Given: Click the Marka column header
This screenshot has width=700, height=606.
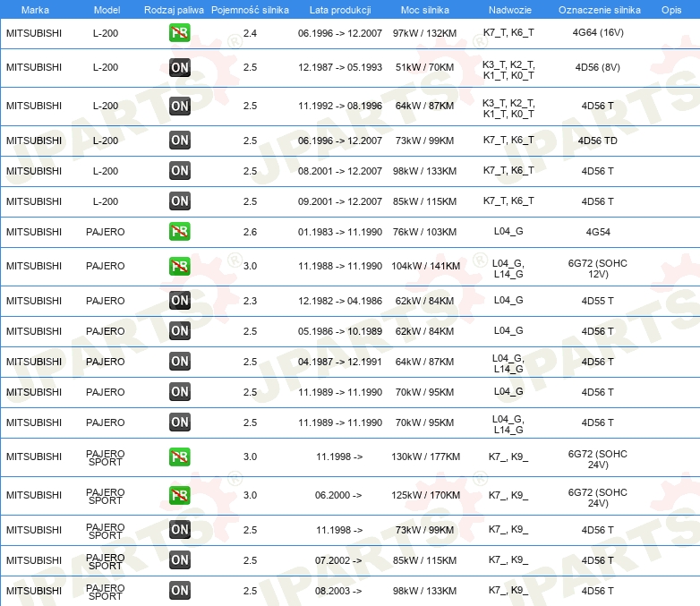Looking at the screenshot, I should 35,10.
